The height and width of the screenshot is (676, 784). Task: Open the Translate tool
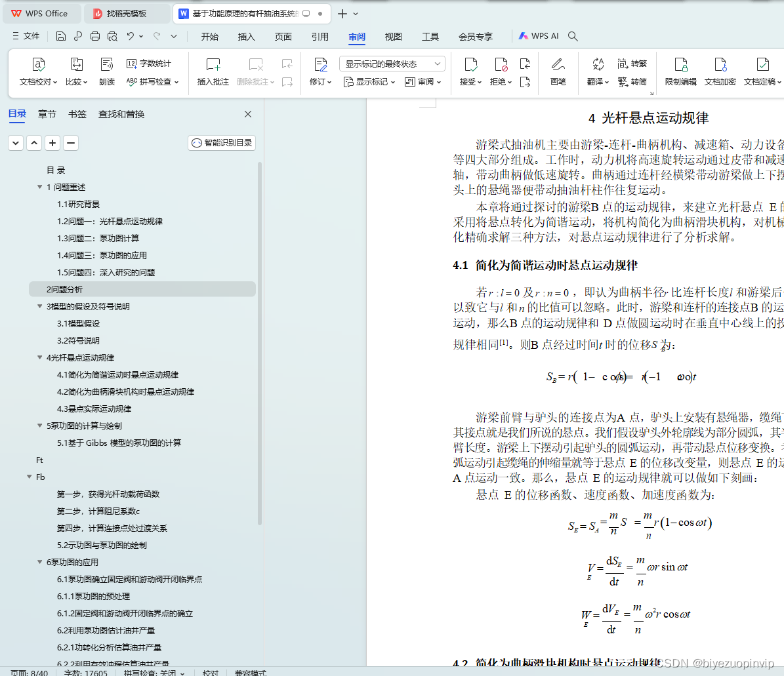[x=598, y=72]
